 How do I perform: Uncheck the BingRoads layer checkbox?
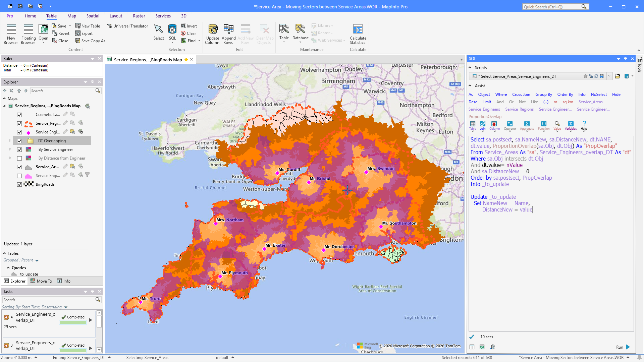[19, 184]
